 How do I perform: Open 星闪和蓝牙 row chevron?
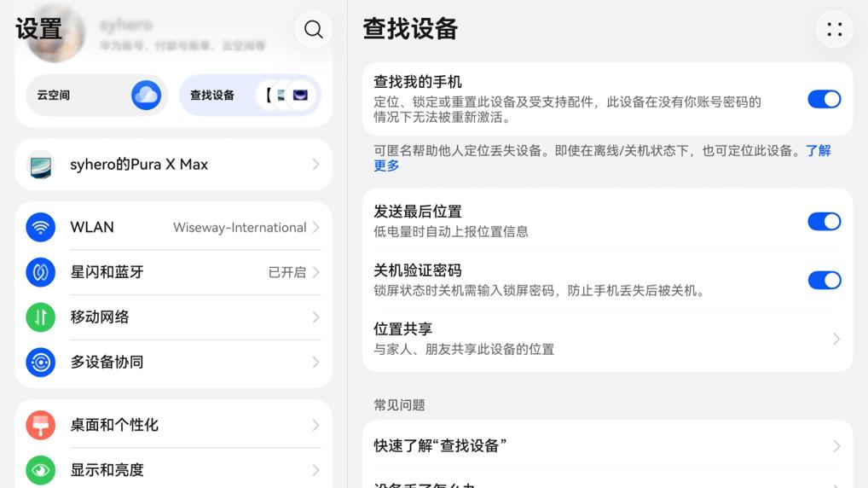[x=315, y=272]
